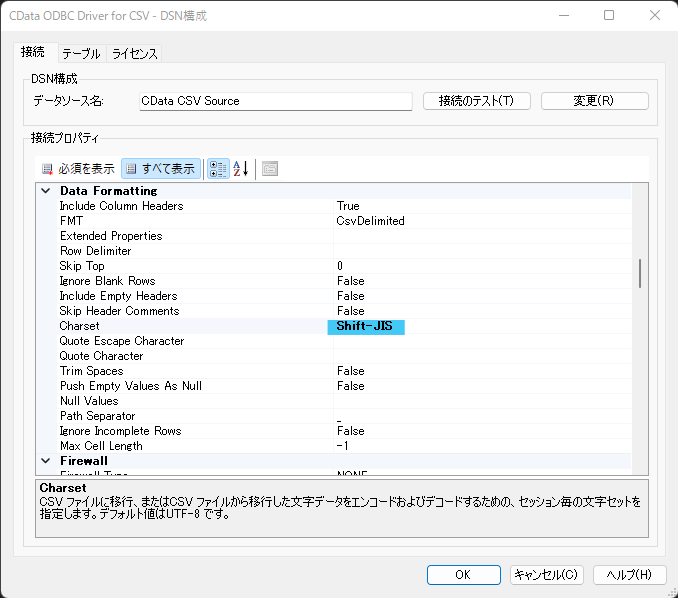
Task: Select the Path Separator property
Action: point(98,416)
